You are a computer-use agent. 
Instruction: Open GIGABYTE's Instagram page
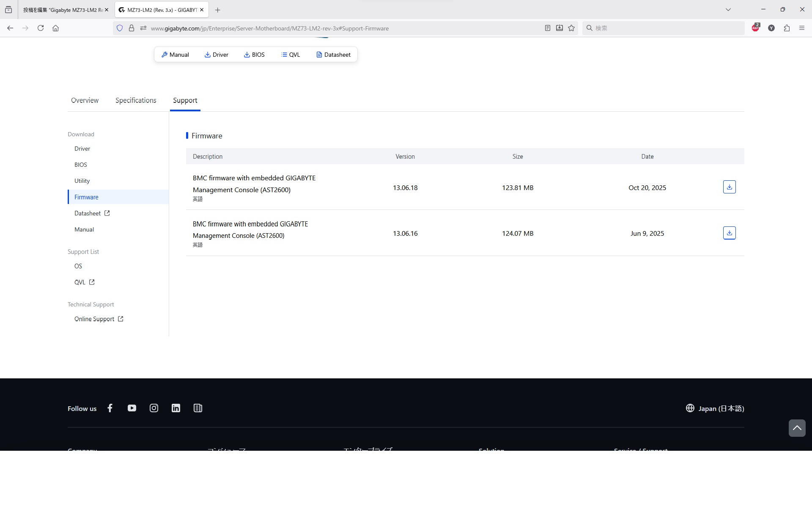pos(154,408)
